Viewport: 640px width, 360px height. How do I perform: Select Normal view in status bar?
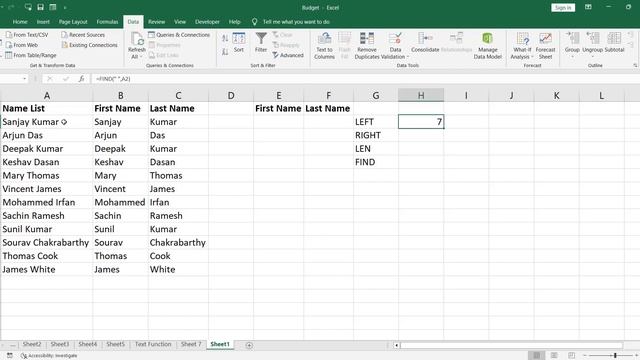point(537,356)
